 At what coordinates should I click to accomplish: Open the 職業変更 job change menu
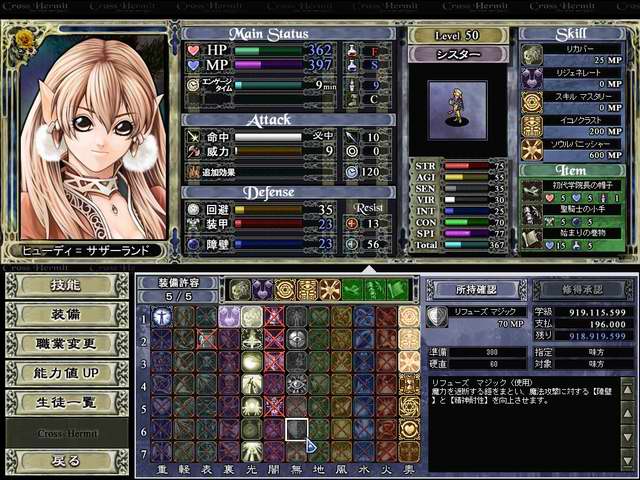click(66, 344)
